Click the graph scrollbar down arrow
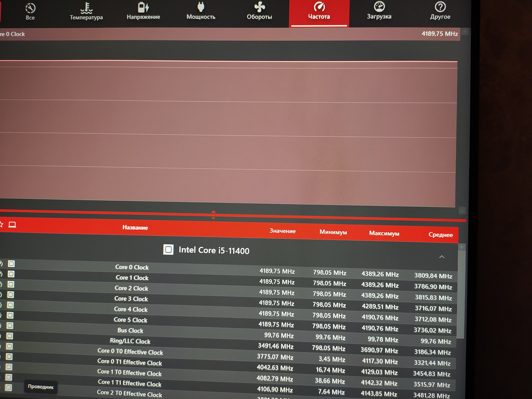 click(462, 210)
